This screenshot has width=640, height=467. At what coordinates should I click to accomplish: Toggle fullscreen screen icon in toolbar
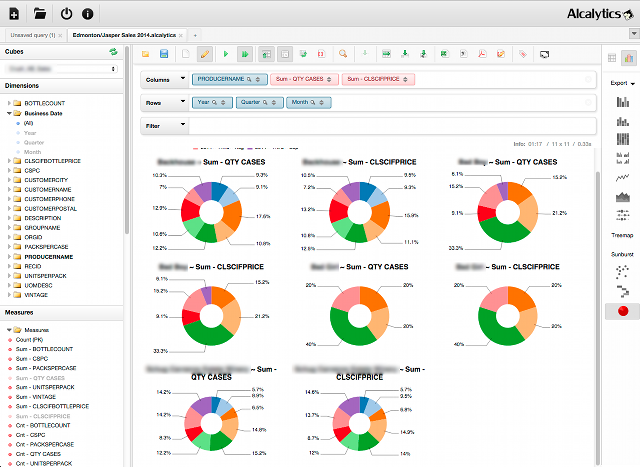(544, 54)
